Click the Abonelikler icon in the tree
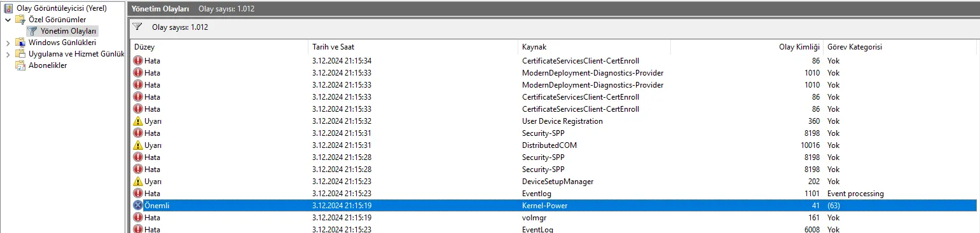This screenshot has height=233, width=980. click(x=20, y=65)
